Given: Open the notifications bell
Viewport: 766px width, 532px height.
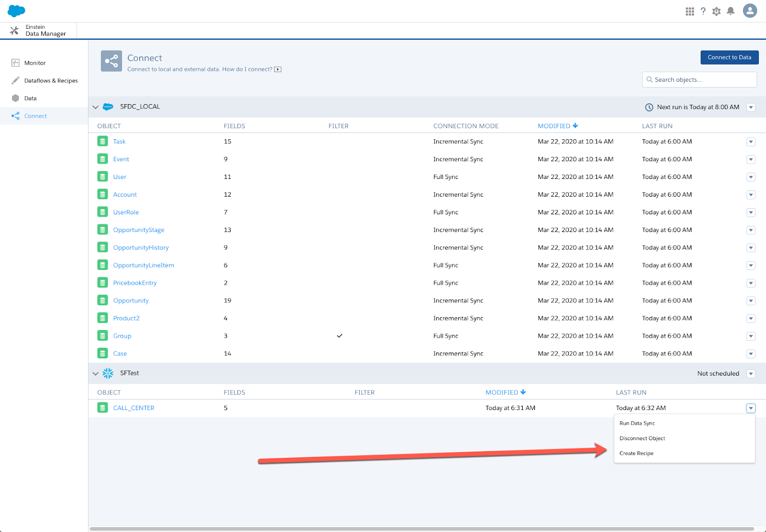Looking at the screenshot, I should tap(731, 11).
